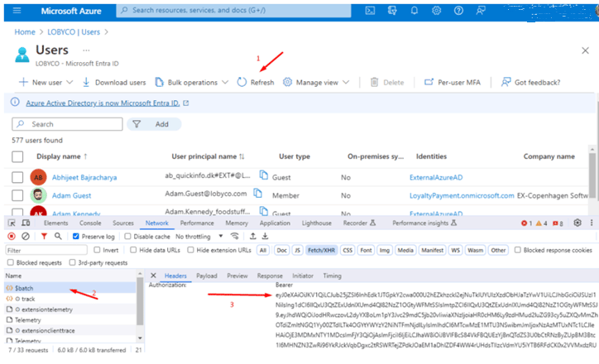Open the DevTools three-dot customize menu
The height and width of the screenshot is (364, 599).
click(x=592, y=223)
